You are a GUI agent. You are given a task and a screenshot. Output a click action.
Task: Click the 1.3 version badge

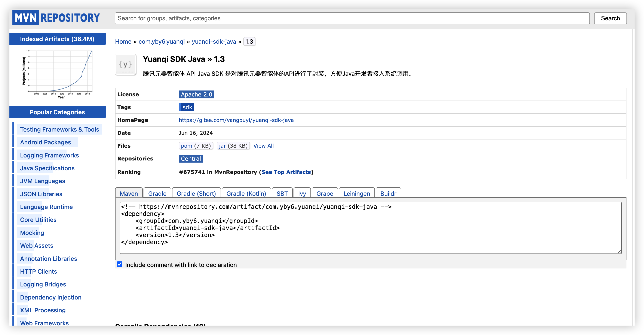pos(249,42)
